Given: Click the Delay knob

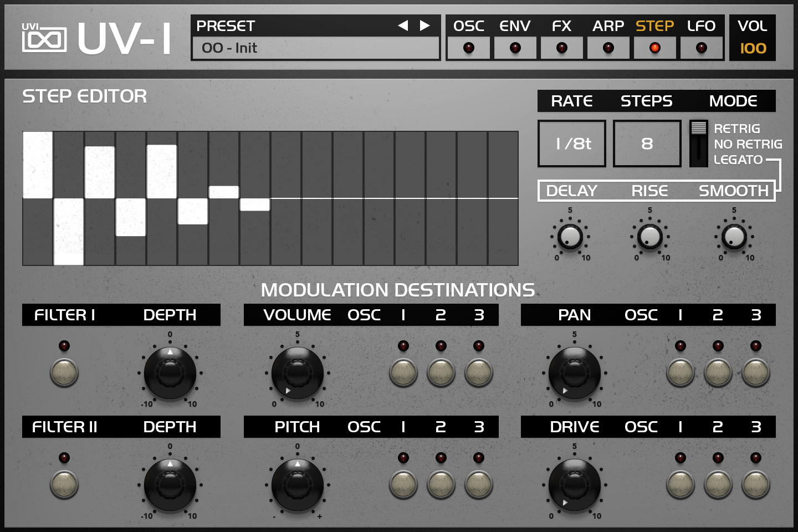Looking at the screenshot, I should 570,237.
